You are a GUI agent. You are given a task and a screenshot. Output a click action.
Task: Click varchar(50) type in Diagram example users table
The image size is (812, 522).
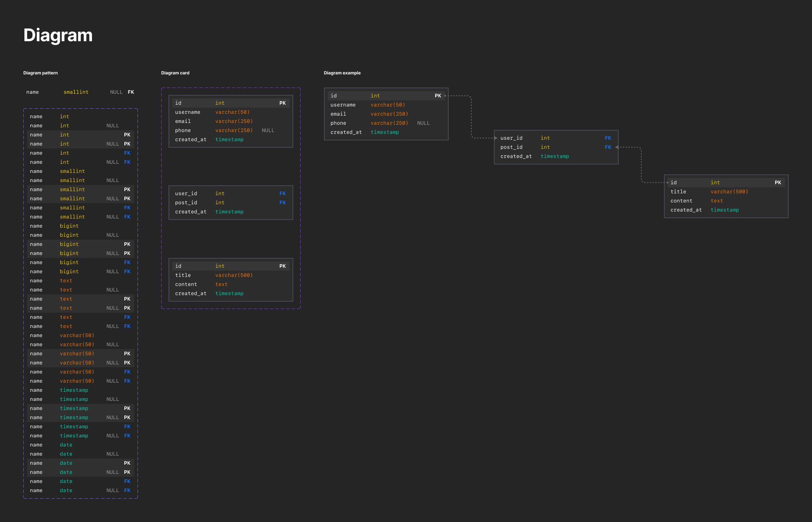[387, 105]
